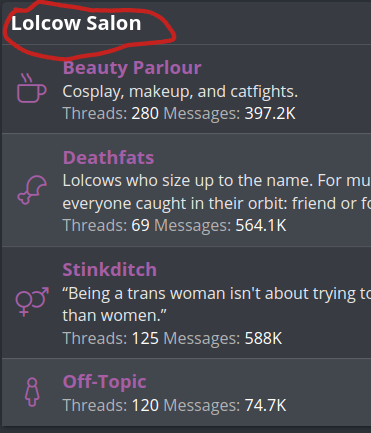Viewport: 371px width, 433px height.
Task: Open the Off-Topic forum
Action: tap(104, 382)
